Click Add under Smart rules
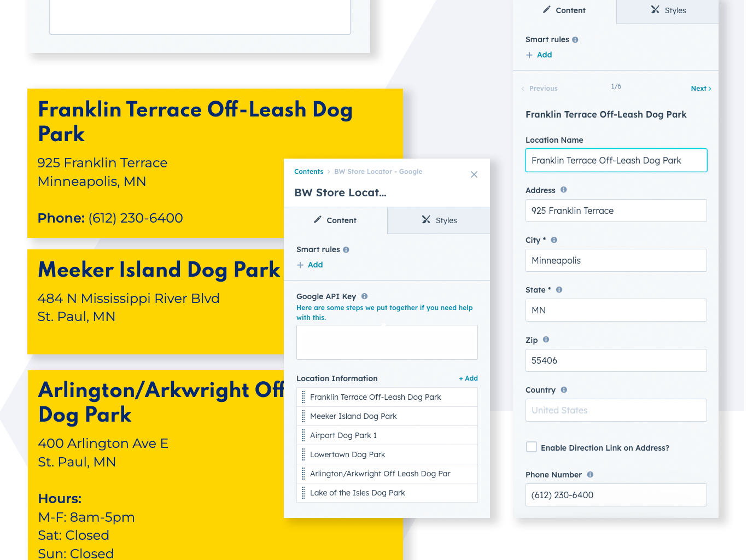This screenshot has height=560, width=747. coord(539,55)
